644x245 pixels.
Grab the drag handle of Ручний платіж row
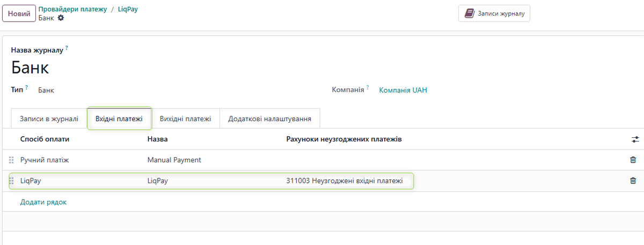(x=11, y=160)
